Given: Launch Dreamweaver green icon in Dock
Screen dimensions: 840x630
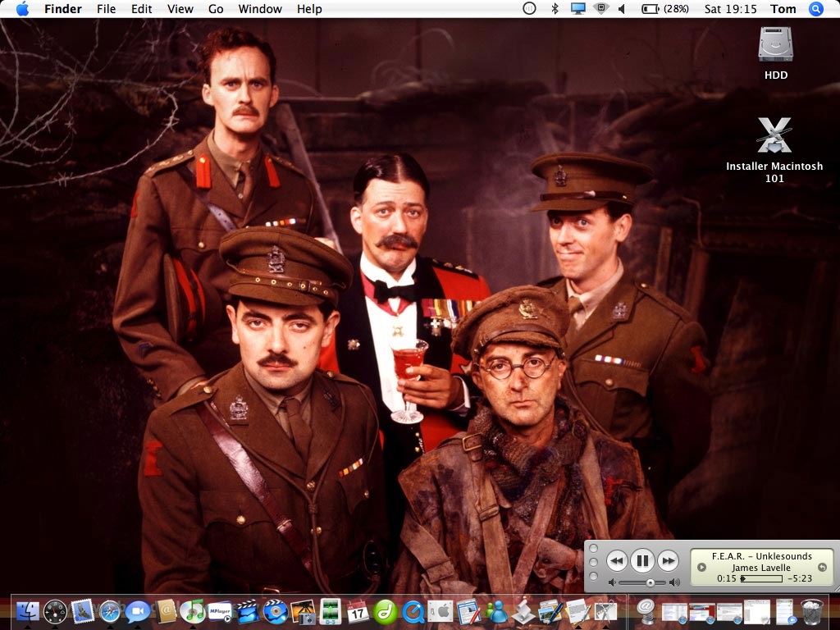Looking at the screenshot, I should click(x=386, y=611).
